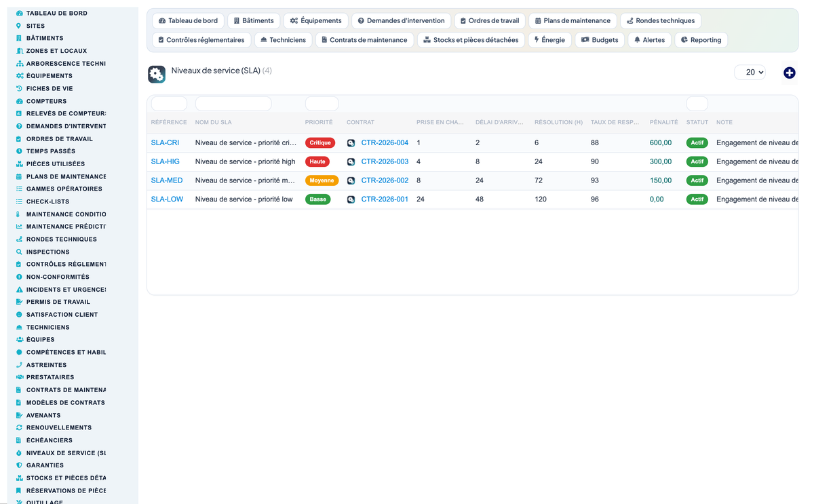Click the Équipements gears icon in sidebar

19,76
